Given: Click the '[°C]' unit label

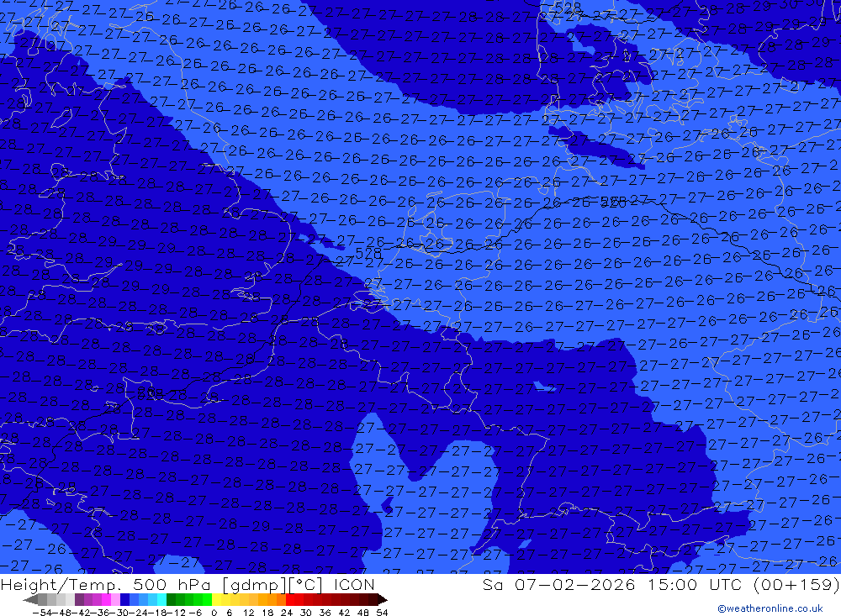Looking at the screenshot, I should click(x=305, y=584).
